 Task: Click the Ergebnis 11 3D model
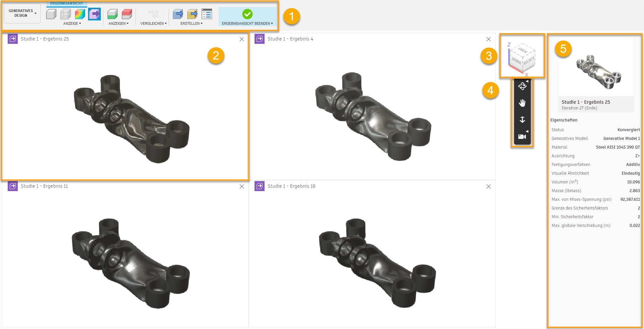click(131, 263)
